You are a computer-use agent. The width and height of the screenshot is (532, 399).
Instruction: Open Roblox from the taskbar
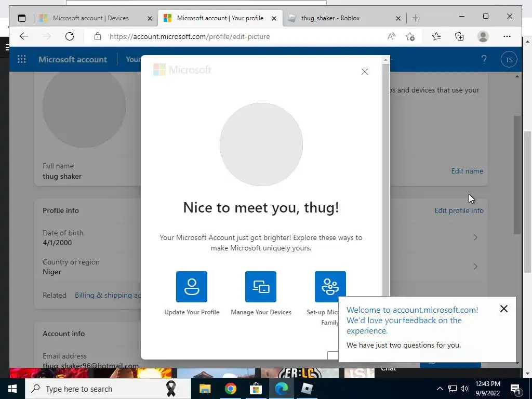tap(307, 389)
